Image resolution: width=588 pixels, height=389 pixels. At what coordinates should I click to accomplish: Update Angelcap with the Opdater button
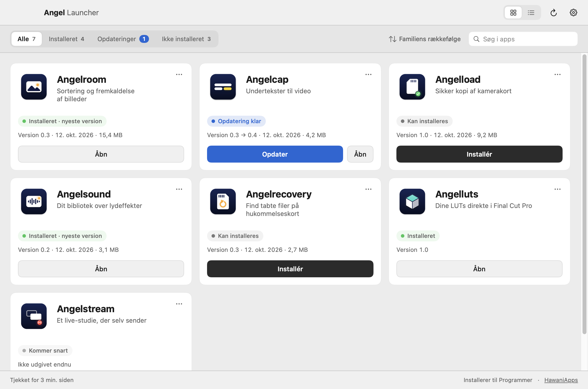(275, 154)
